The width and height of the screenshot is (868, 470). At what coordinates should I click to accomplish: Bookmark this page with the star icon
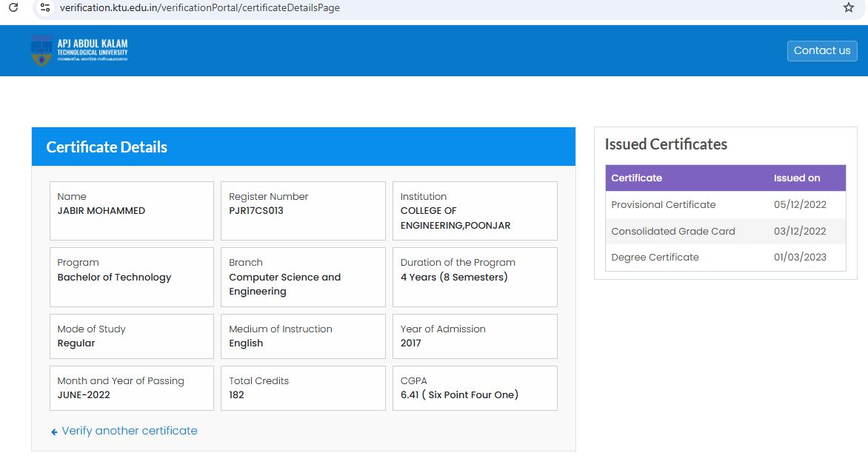848,7
